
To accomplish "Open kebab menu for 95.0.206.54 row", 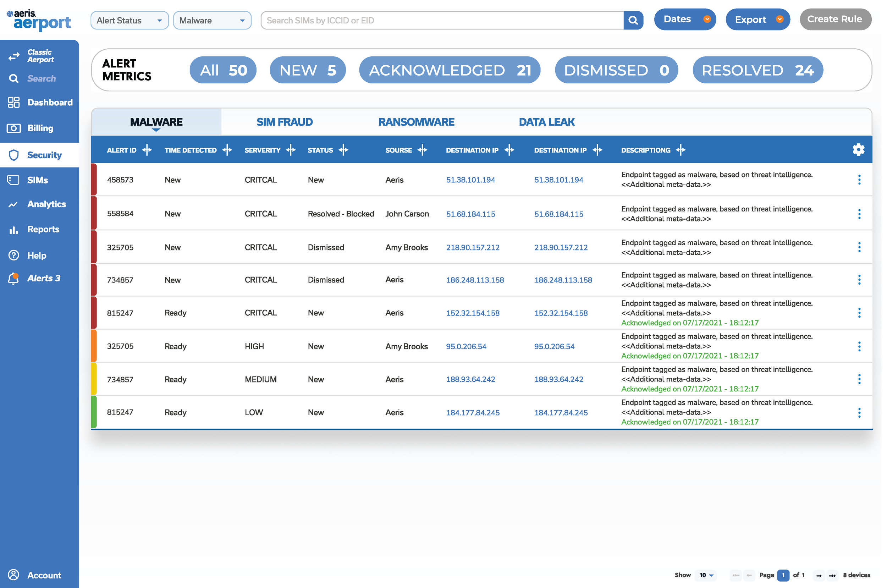I will 859,346.
